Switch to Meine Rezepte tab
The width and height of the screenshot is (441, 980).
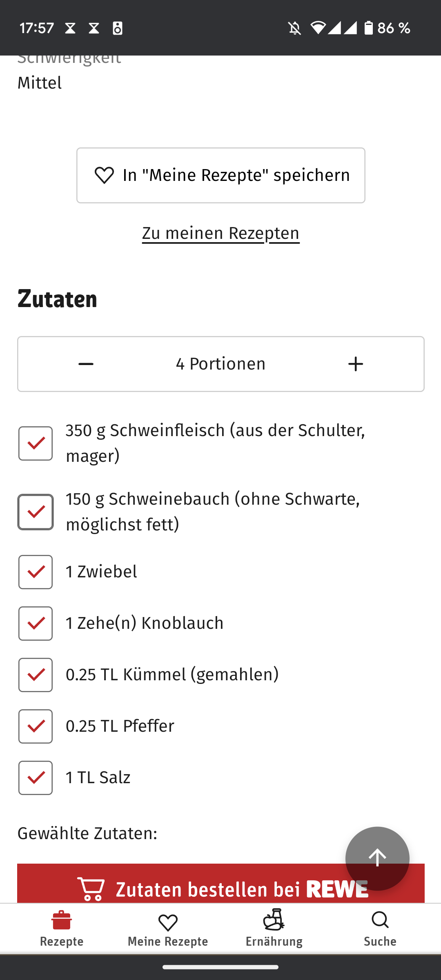[168, 928]
